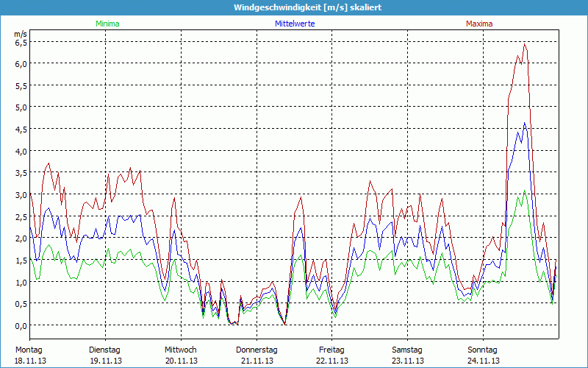Click the "21.11.13" date label

click(257, 361)
